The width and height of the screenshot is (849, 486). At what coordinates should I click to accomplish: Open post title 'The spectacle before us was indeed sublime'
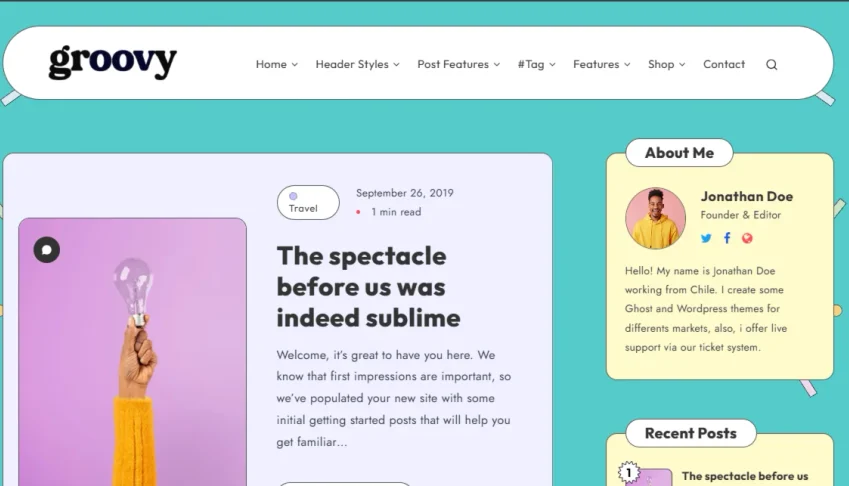click(x=368, y=287)
